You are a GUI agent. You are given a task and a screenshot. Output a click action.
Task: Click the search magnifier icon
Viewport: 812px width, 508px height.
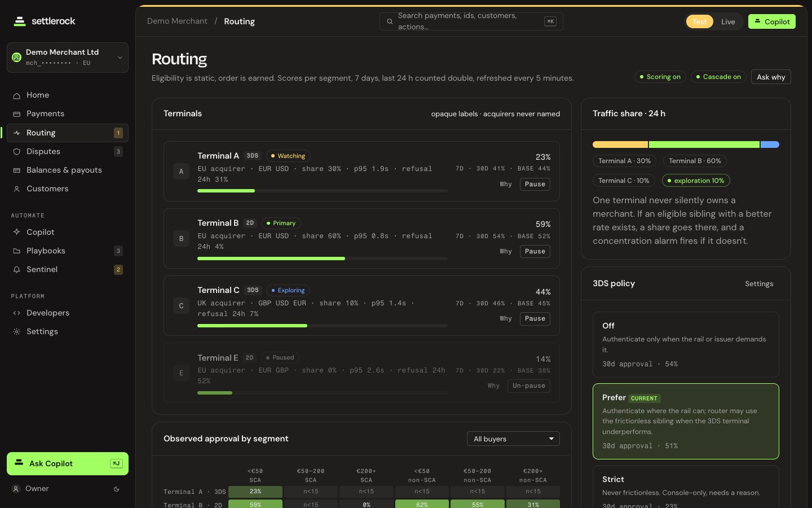pyautogui.click(x=390, y=21)
